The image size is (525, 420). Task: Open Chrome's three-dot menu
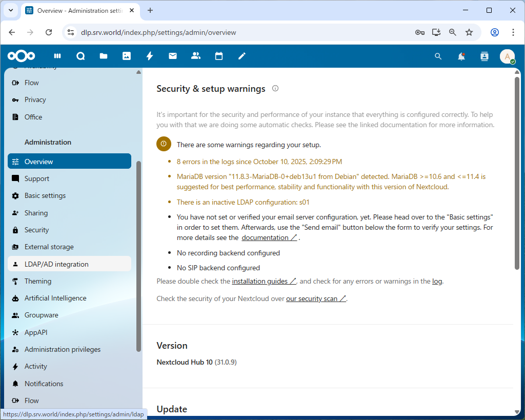pos(513,32)
